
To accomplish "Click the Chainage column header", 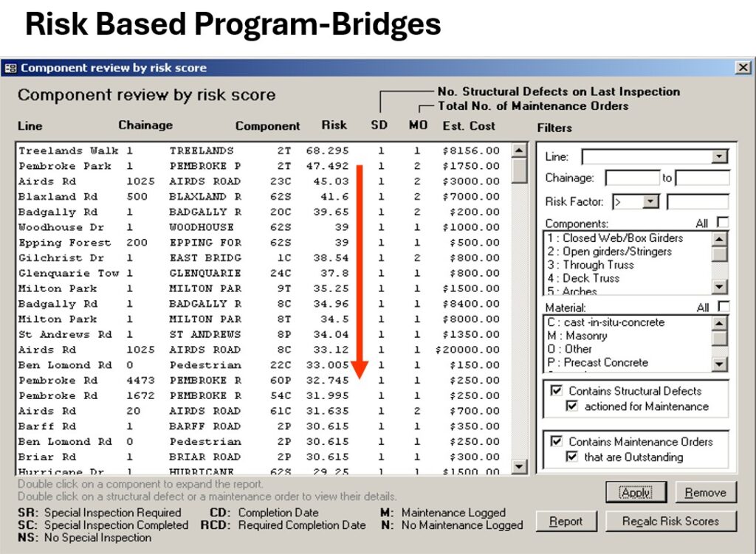I will coord(145,125).
